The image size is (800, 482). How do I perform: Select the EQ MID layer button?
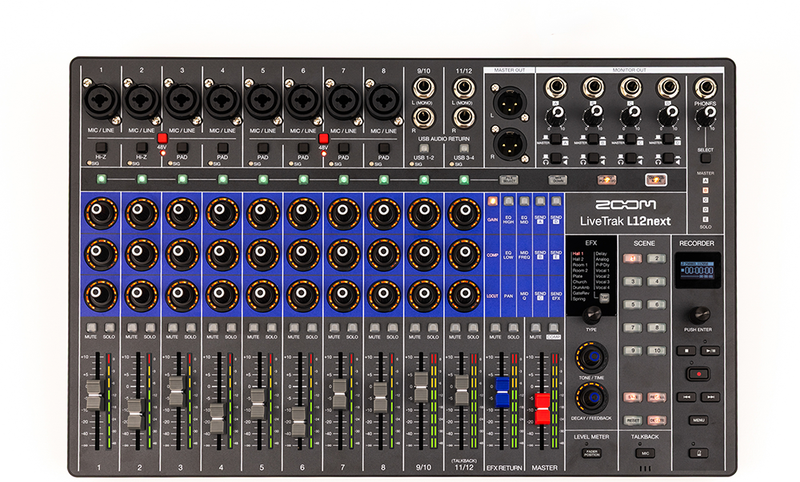tap(524, 201)
